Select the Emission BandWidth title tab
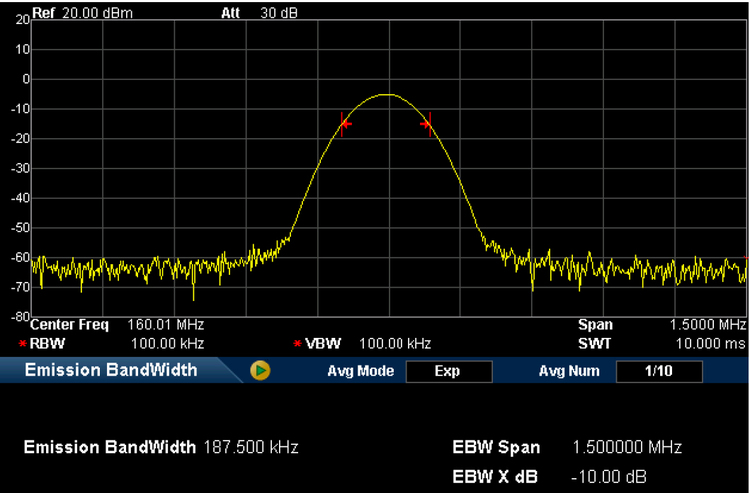Screen dimensions: 750x493 (x=111, y=371)
